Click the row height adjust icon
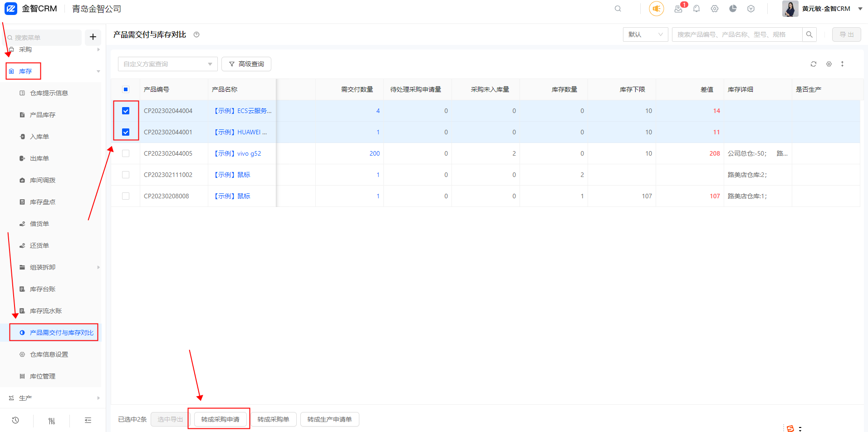 click(x=842, y=64)
